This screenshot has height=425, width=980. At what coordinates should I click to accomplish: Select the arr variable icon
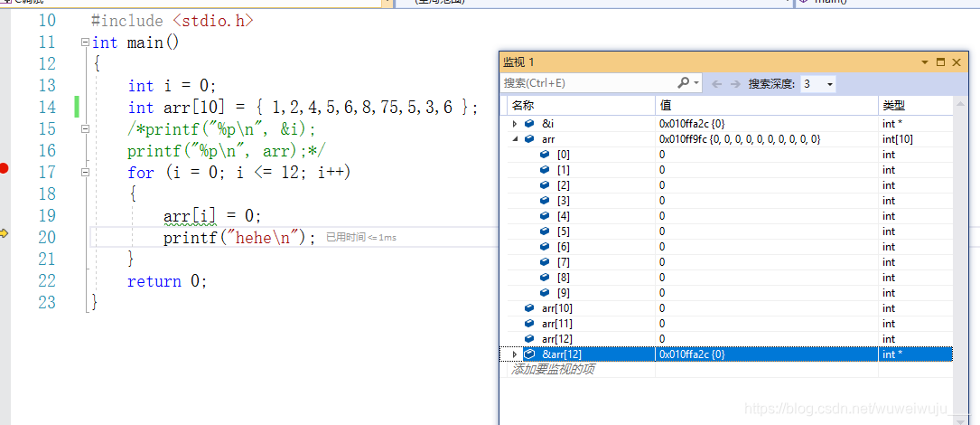click(x=529, y=139)
